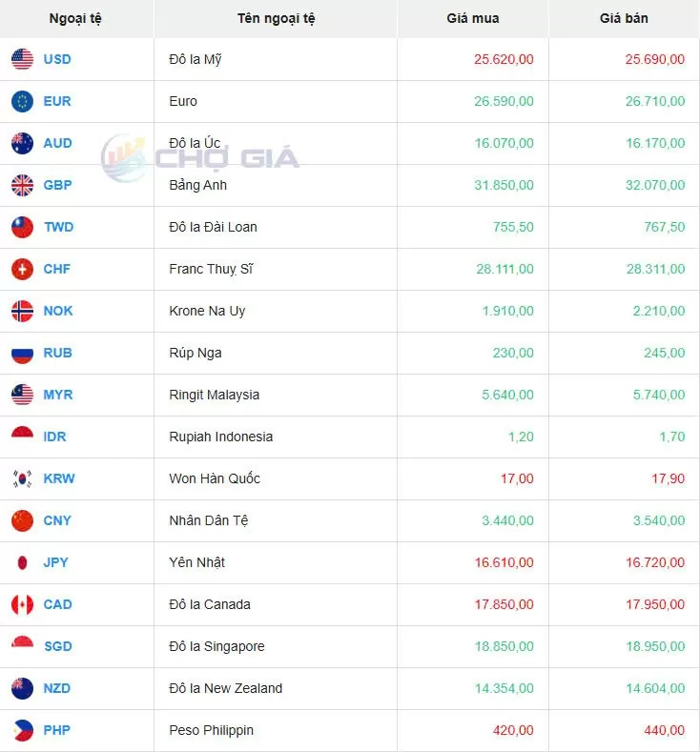Click the Tên ngoại tệ column header
The height and width of the screenshot is (752, 700).
click(276, 18)
